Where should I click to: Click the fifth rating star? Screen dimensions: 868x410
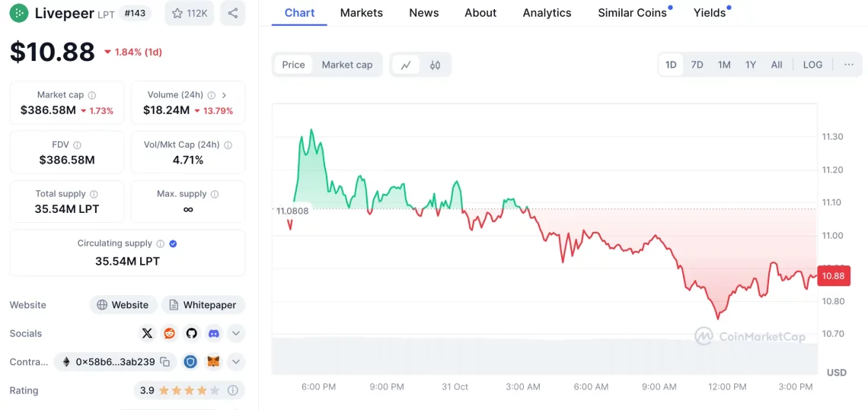point(215,390)
